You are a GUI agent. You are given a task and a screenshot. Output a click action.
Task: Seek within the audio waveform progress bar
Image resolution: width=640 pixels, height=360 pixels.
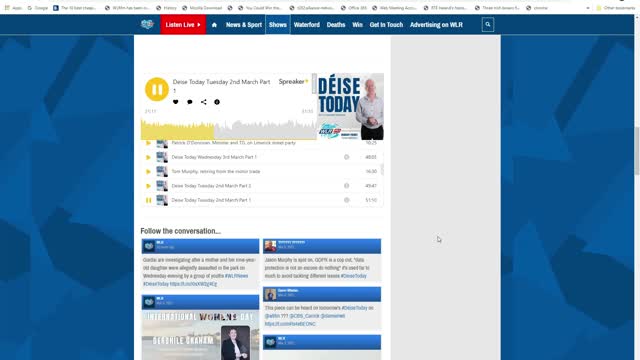click(x=229, y=129)
